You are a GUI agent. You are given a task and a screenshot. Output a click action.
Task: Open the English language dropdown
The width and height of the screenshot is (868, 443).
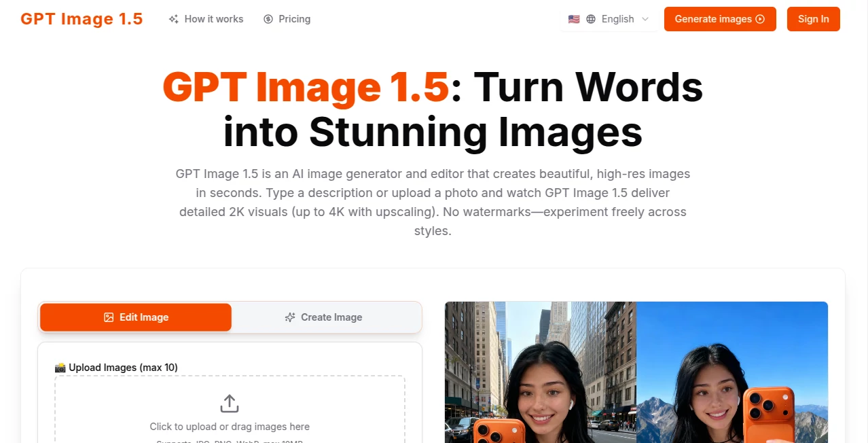pyautogui.click(x=617, y=19)
